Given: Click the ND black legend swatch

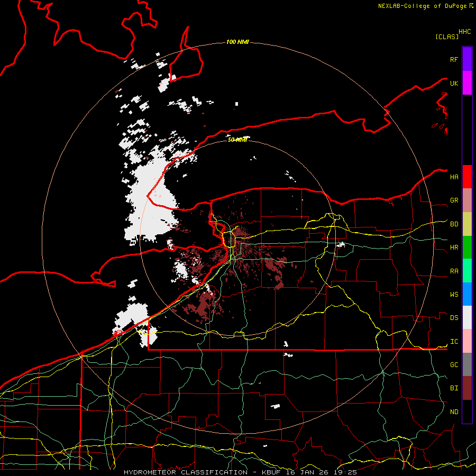Looking at the screenshot, I should point(467,411).
